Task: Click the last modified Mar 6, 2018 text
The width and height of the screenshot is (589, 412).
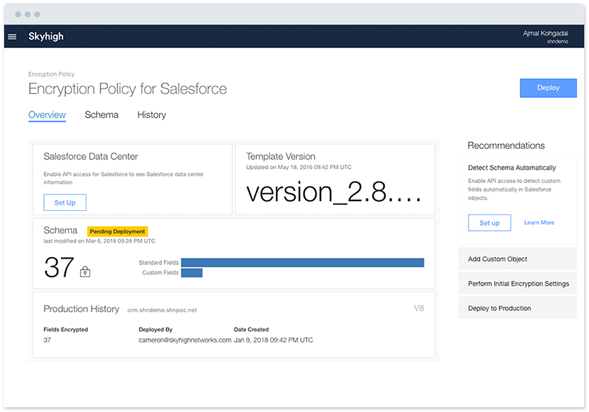Action: pyautogui.click(x=99, y=241)
